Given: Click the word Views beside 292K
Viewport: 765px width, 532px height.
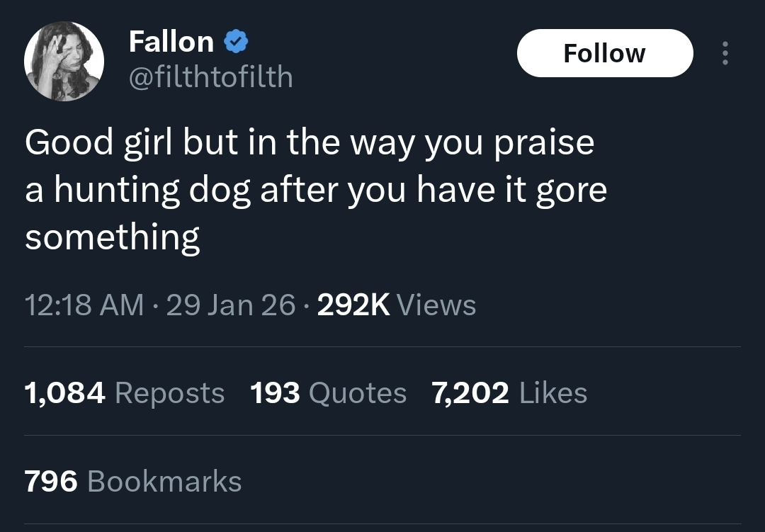Looking at the screenshot, I should pos(436,305).
